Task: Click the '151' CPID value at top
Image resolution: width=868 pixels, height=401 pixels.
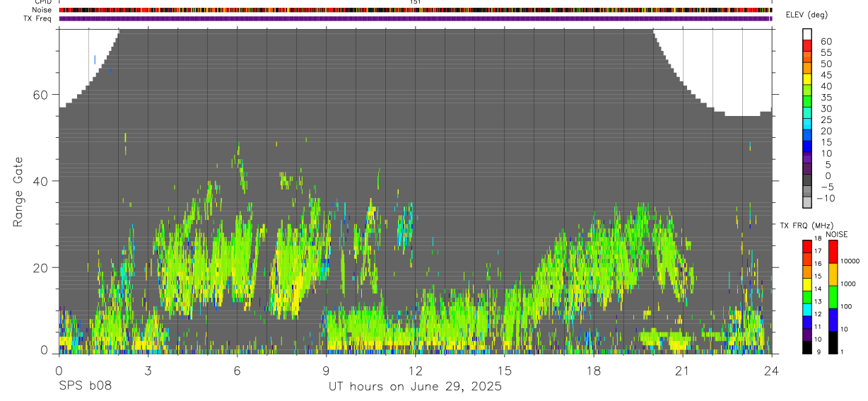Action: (416, 2)
